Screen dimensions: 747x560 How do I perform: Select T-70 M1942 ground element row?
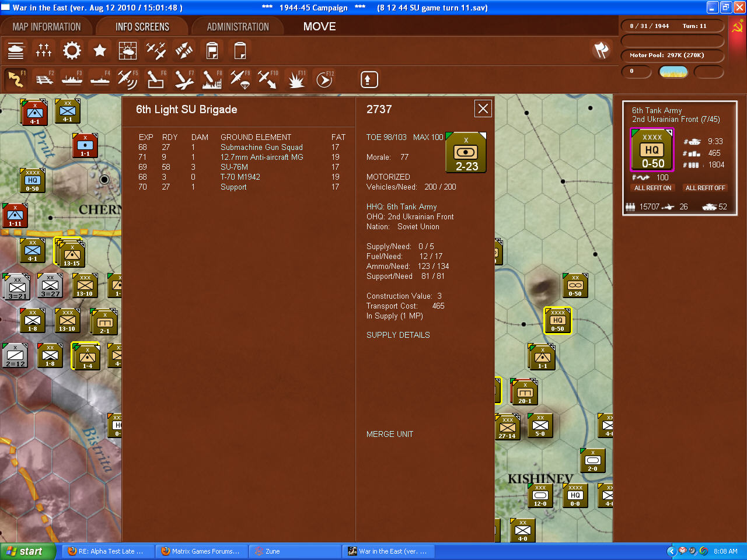(242, 177)
